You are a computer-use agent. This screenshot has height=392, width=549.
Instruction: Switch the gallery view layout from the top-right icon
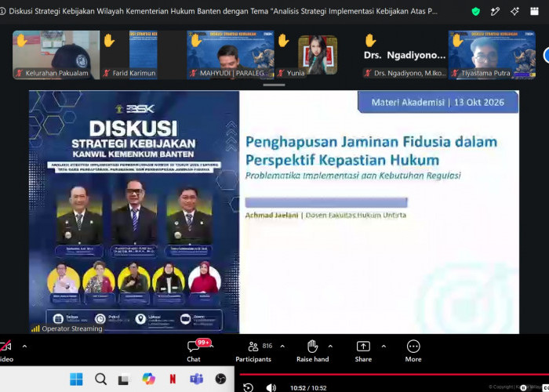tap(534, 12)
